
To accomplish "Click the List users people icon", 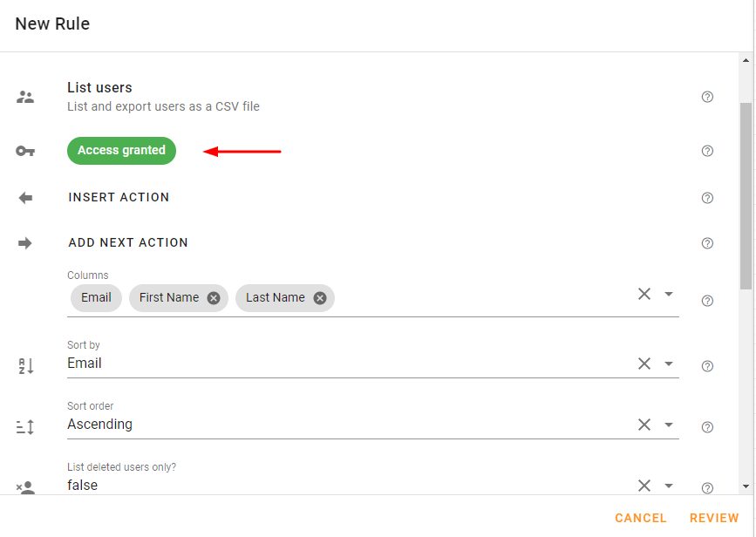I will (x=25, y=97).
